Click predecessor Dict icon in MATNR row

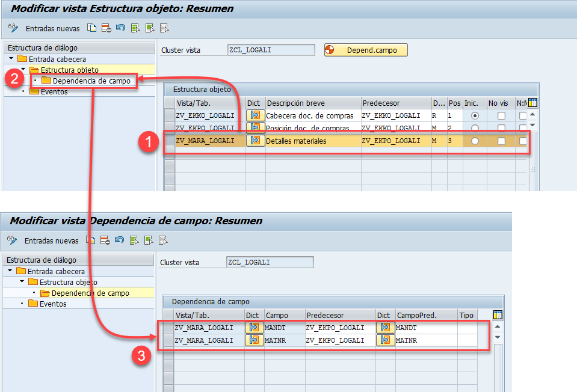(385, 340)
